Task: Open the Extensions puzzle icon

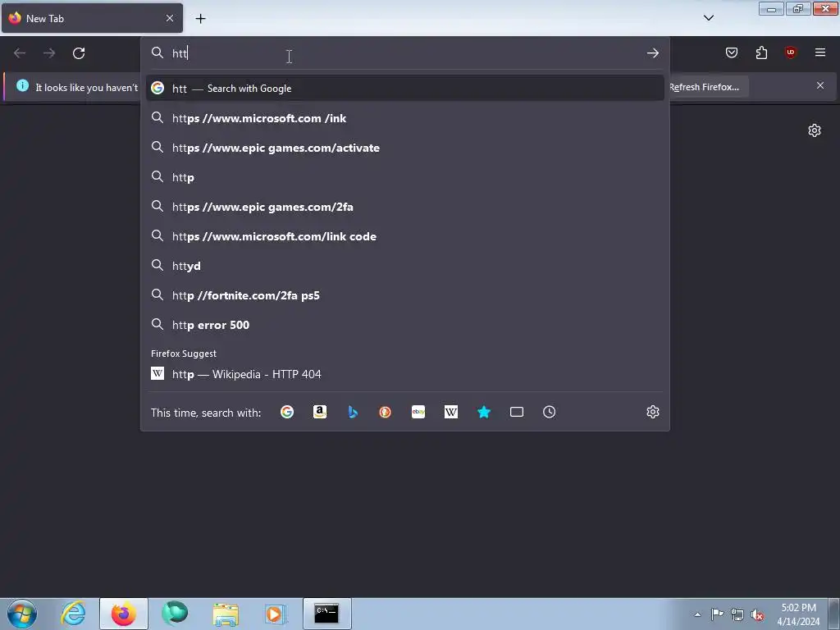Action: point(761,52)
